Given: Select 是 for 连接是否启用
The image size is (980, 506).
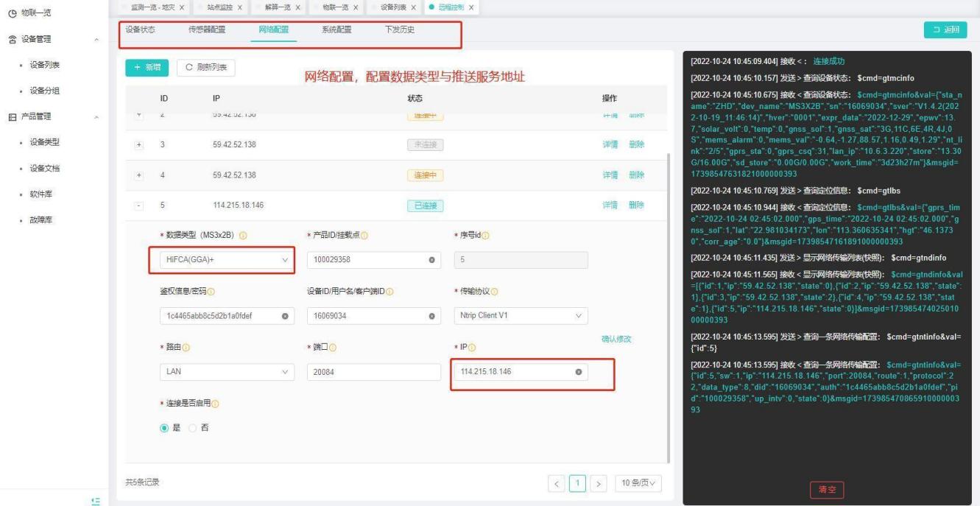Looking at the screenshot, I should coord(164,428).
